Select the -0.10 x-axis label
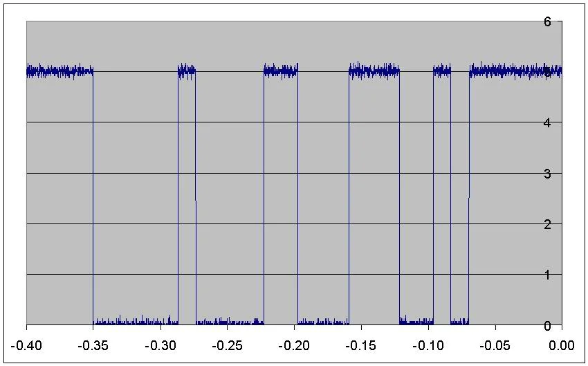The image size is (588, 366). pyautogui.click(x=428, y=345)
